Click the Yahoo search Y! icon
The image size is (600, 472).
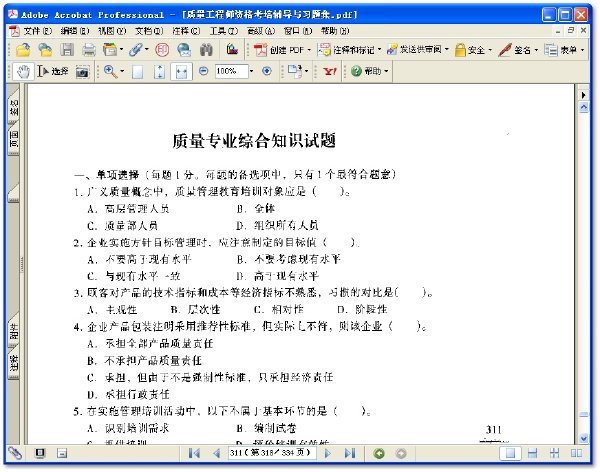click(x=330, y=71)
